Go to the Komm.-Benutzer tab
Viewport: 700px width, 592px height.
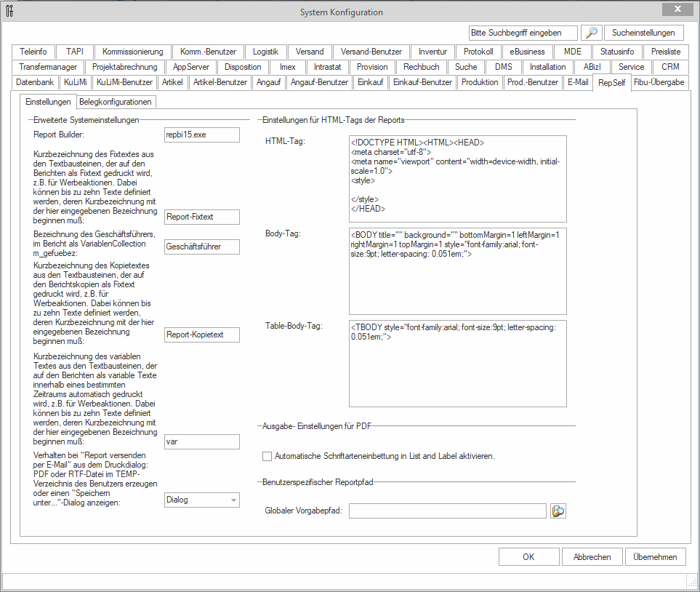pyautogui.click(x=208, y=52)
